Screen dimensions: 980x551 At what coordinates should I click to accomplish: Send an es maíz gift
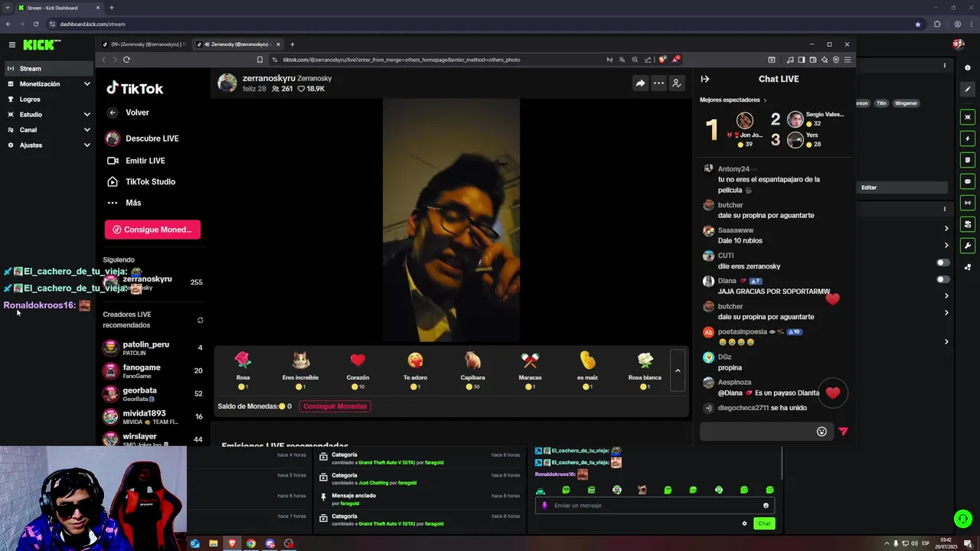587,370
